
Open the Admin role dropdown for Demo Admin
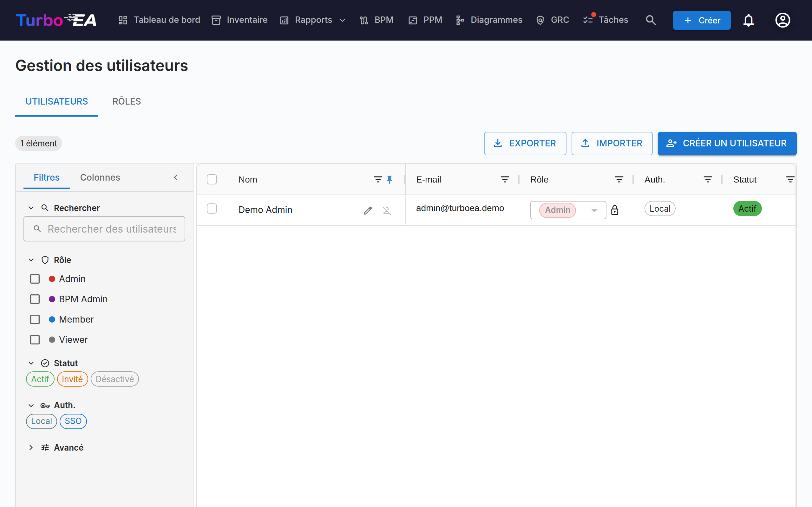tap(568, 210)
